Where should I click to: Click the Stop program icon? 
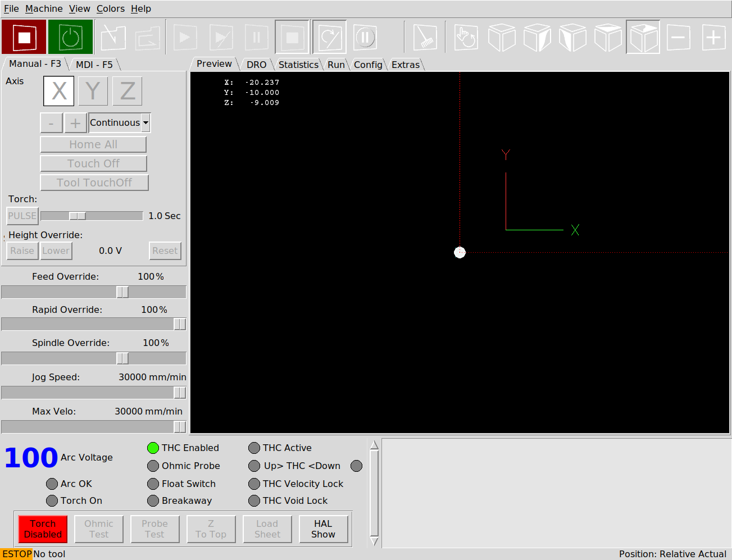tap(292, 38)
